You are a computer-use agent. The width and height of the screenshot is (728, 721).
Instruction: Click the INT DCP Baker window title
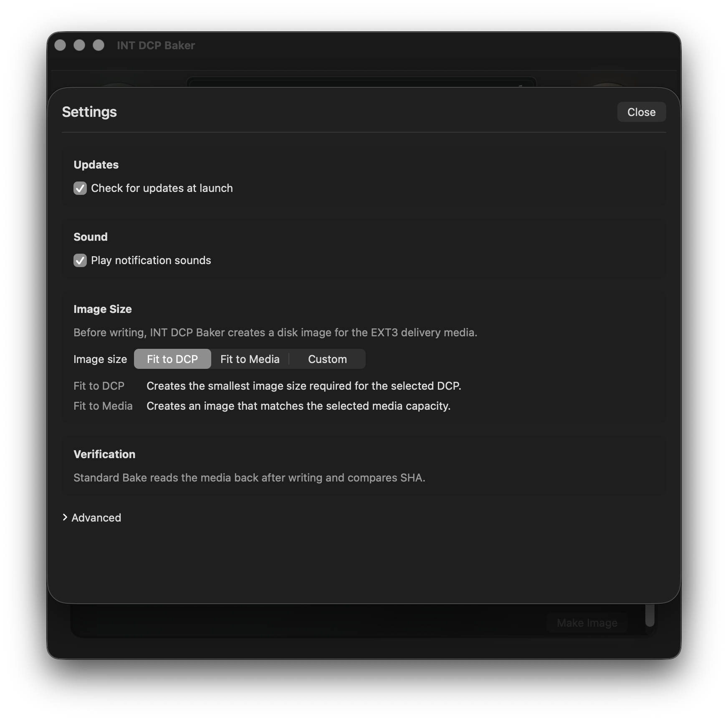click(156, 45)
